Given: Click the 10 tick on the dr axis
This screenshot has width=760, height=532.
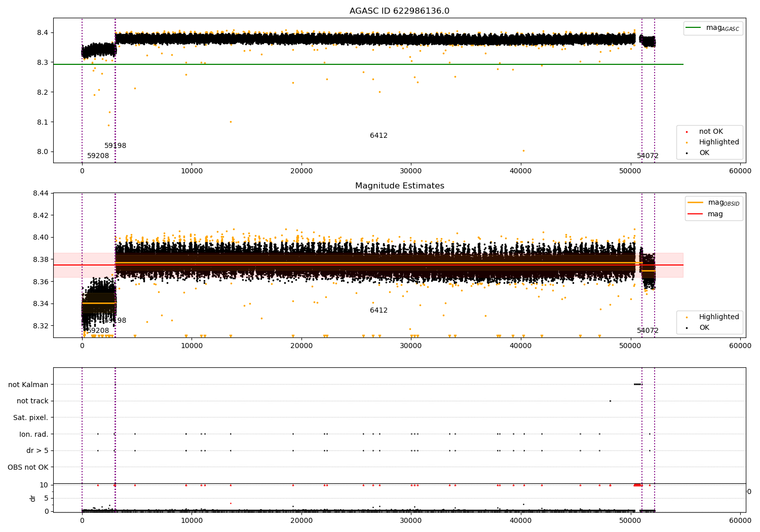Looking at the screenshot, I should 44,485.
